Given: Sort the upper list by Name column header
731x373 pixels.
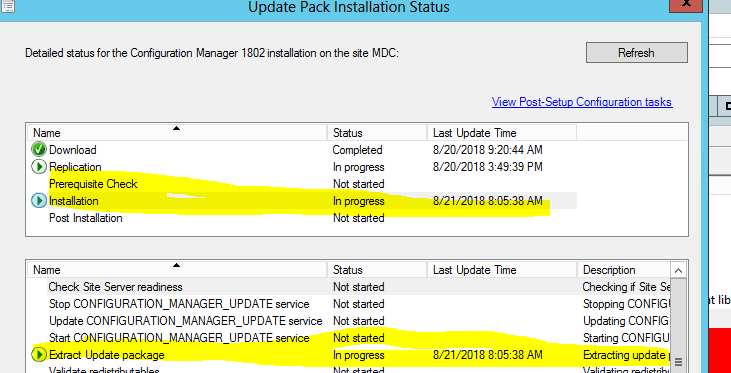Looking at the screenshot, I should [177, 133].
